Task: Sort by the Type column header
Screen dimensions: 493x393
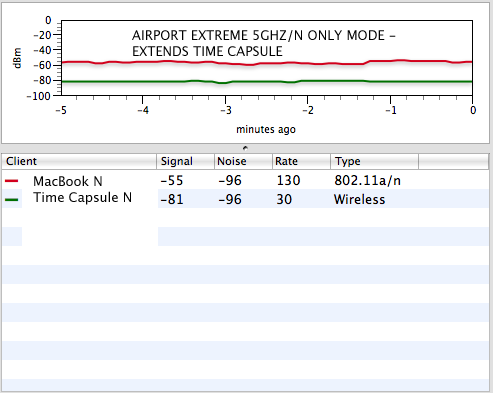Action: 374,161
